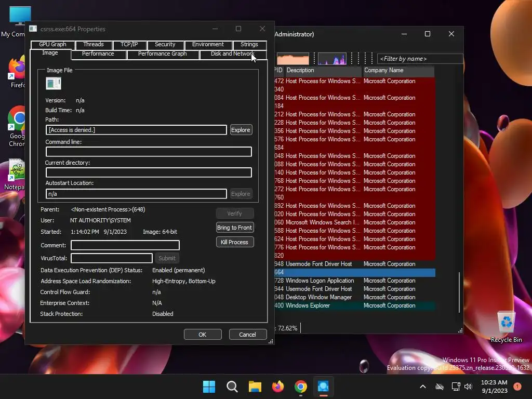Click the Kill Process button
This screenshot has width=532, height=399.
point(235,242)
